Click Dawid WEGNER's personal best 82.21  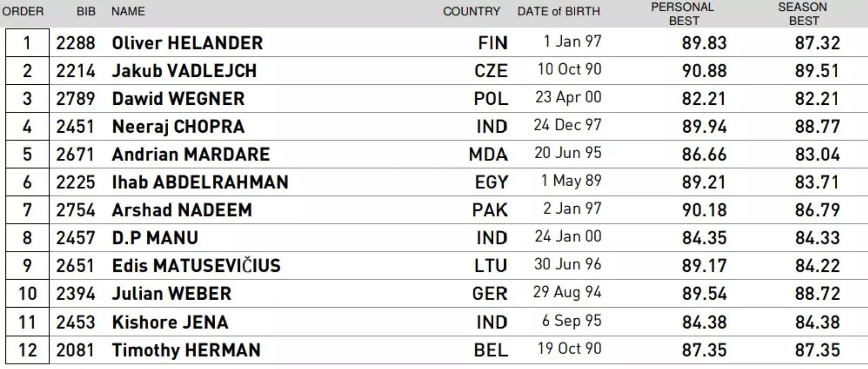pos(704,99)
